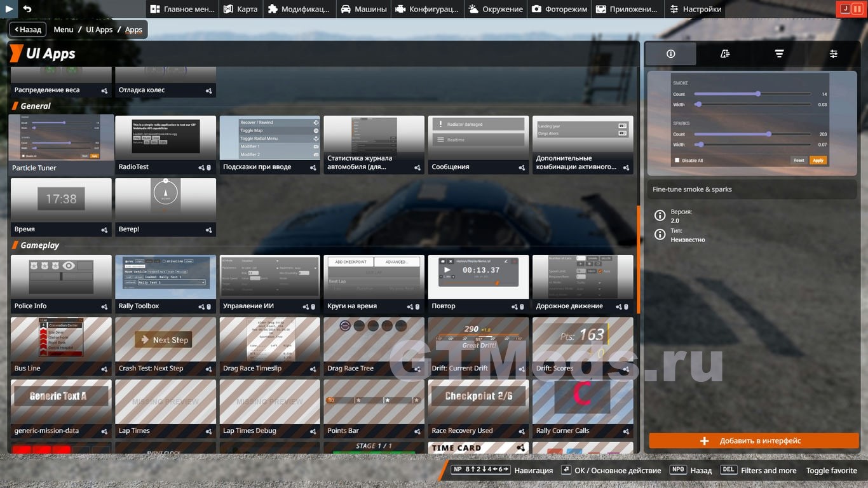The image size is (868, 488).
Task: Open the Фоторежим menu
Action: pyautogui.click(x=558, y=9)
